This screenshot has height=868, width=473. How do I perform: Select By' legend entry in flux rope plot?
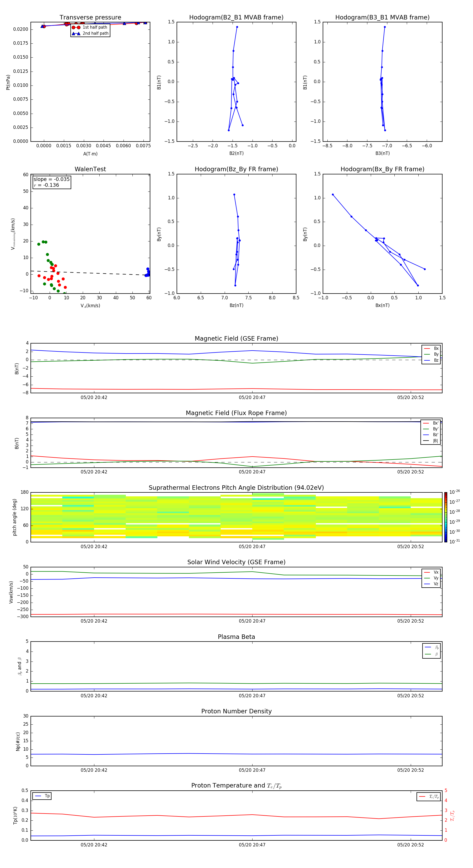pyautogui.click(x=431, y=429)
